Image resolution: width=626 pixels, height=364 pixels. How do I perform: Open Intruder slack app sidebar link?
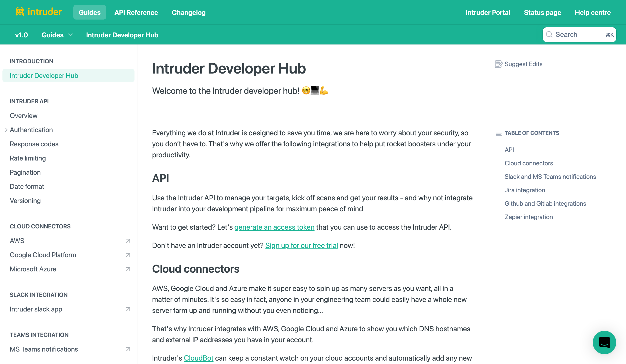pos(36,309)
